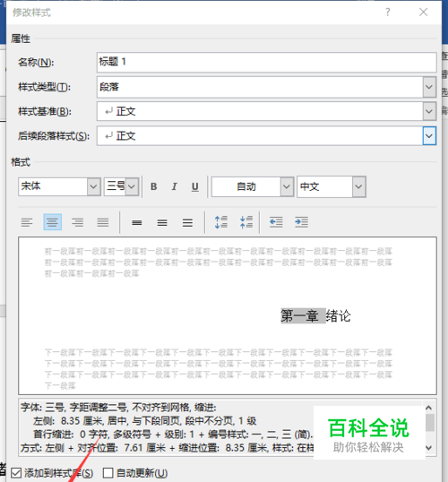Viewport: 448px width, 482px height.
Task: Click description line starting 字体: 三号
Action: pyautogui.click(x=118, y=408)
